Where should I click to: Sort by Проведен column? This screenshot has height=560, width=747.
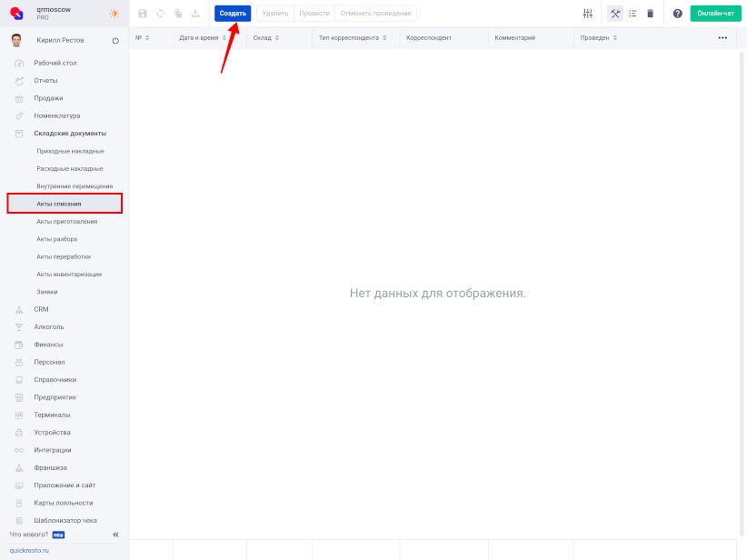[x=615, y=37]
